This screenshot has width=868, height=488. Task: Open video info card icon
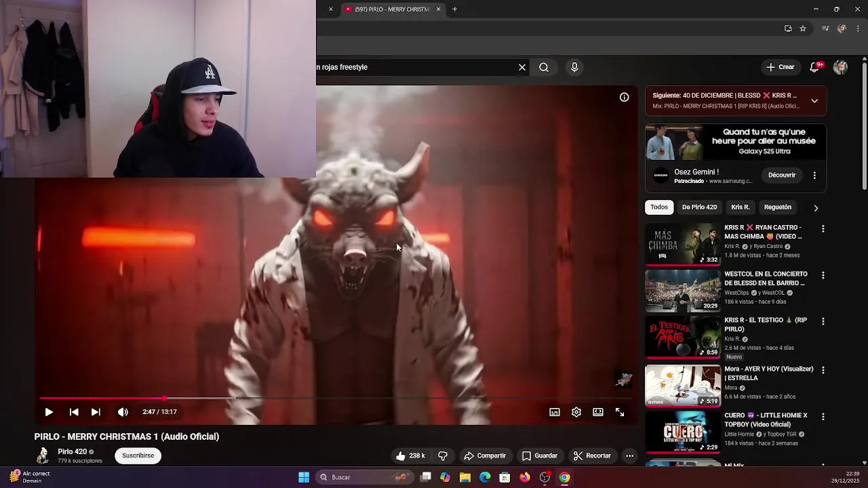coord(625,97)
